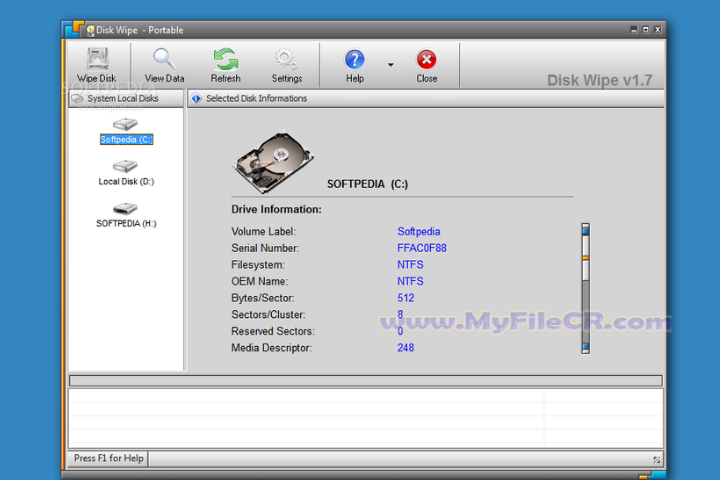Click the OEM Name value NTFS
The width and height of the screenshot is (720, 480).
[410, 281]
